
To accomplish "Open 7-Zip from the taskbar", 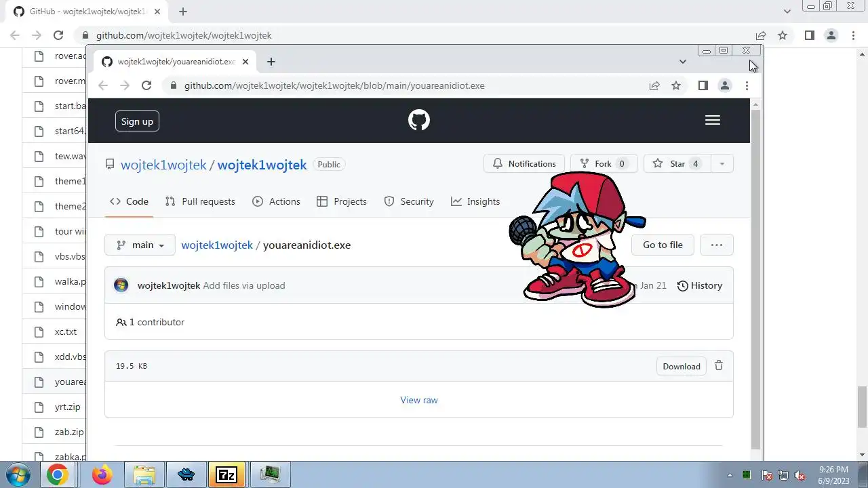I will [226, 475].
